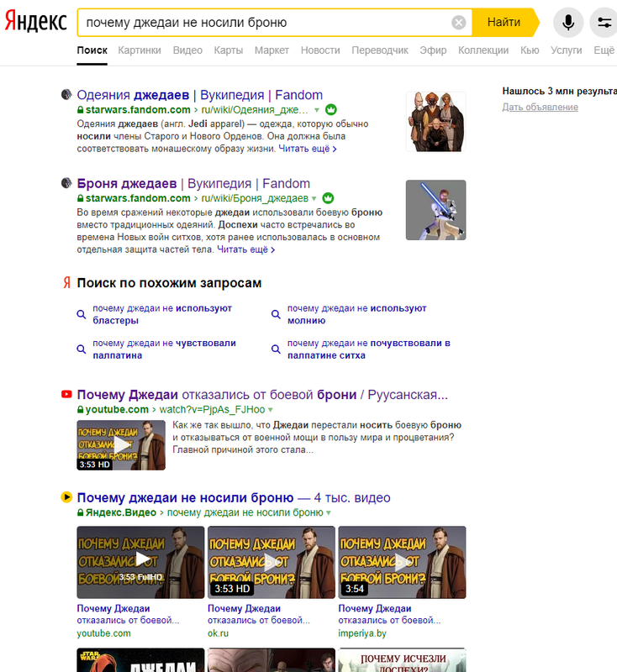The image size is (617, 672).
Task: Go to the Новости tab
Action: click(320, 50)
